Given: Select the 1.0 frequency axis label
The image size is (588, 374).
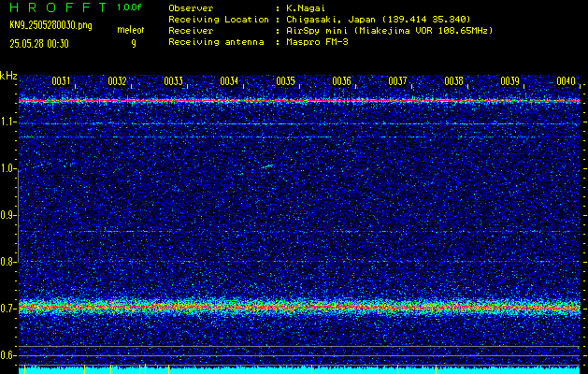Looking at the screenshot, I should pyautogui.click(x=7, y=168).
